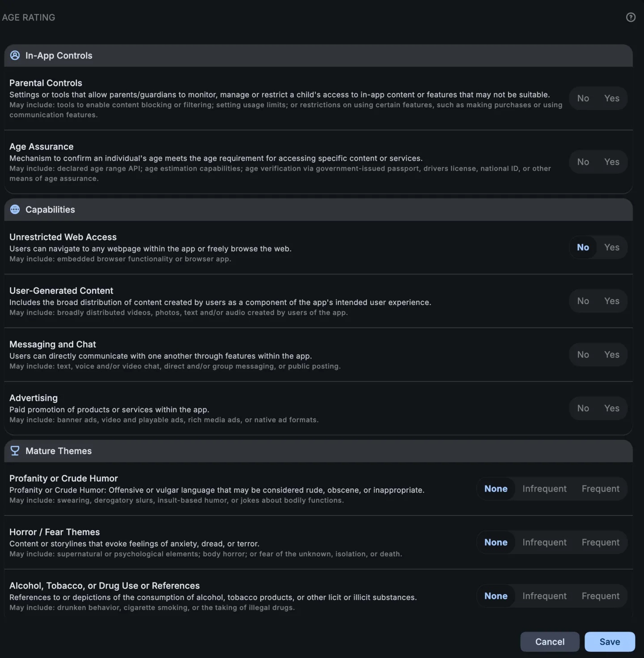Choose Yes for Messaging and Chat
The width and height of the screenshot is (644, 658).
click(611, 355)
